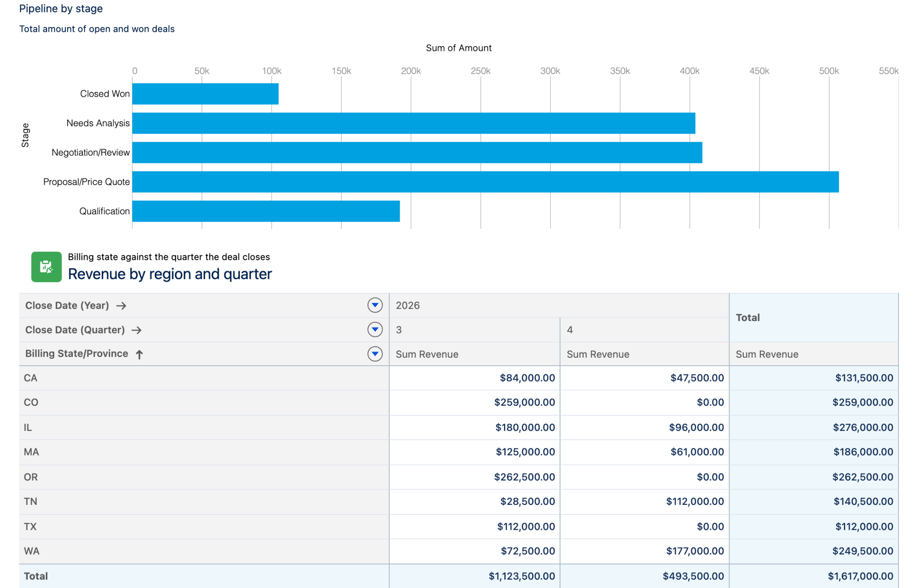Click the Total row label at bottom
918x588 pixels.
36,576
